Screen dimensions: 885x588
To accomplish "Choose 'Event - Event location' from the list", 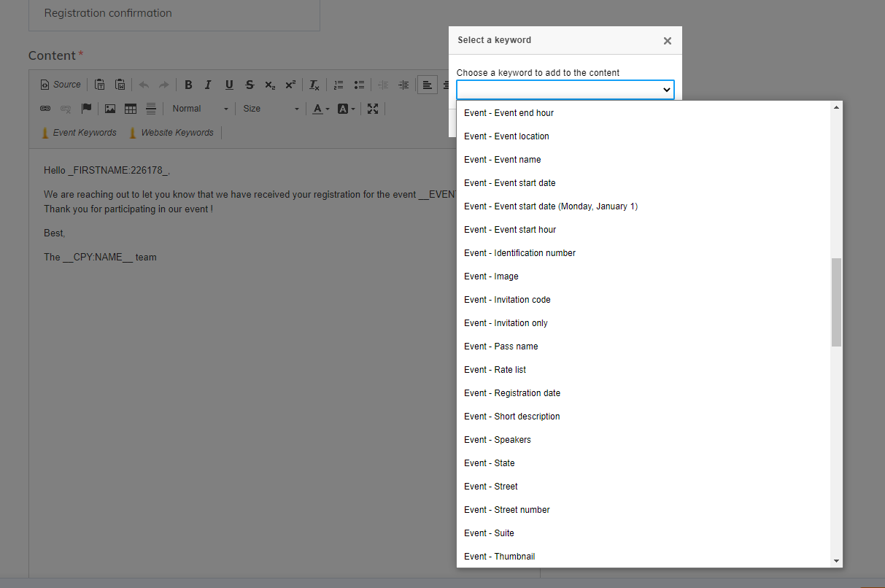I will (x=506, y=136).
